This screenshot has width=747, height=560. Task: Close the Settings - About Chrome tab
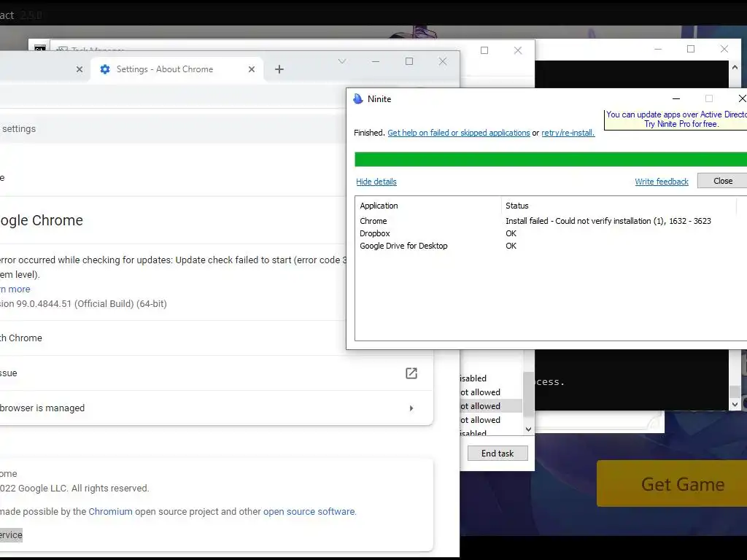pos(252,69)
